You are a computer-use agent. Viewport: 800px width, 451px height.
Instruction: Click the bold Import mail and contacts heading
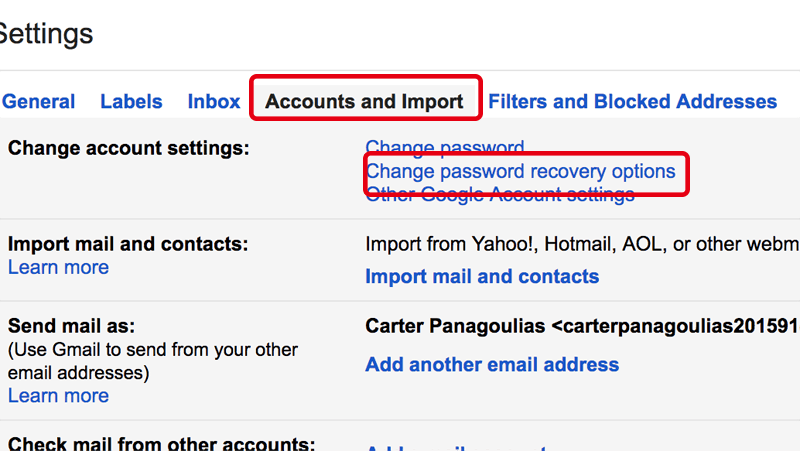(128, 244)
